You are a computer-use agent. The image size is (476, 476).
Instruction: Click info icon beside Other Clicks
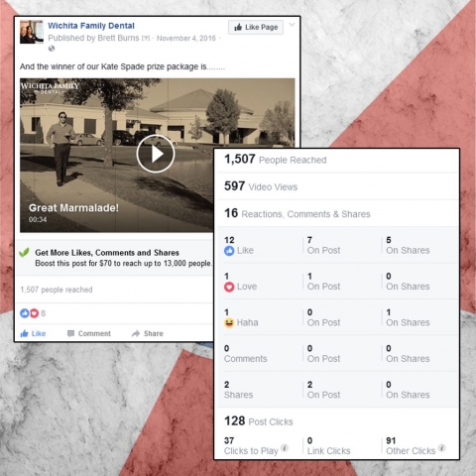pos(442,448)
